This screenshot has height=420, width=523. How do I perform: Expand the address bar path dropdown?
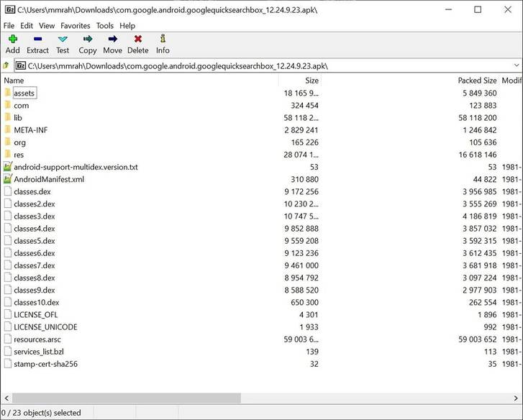point(517,65)
